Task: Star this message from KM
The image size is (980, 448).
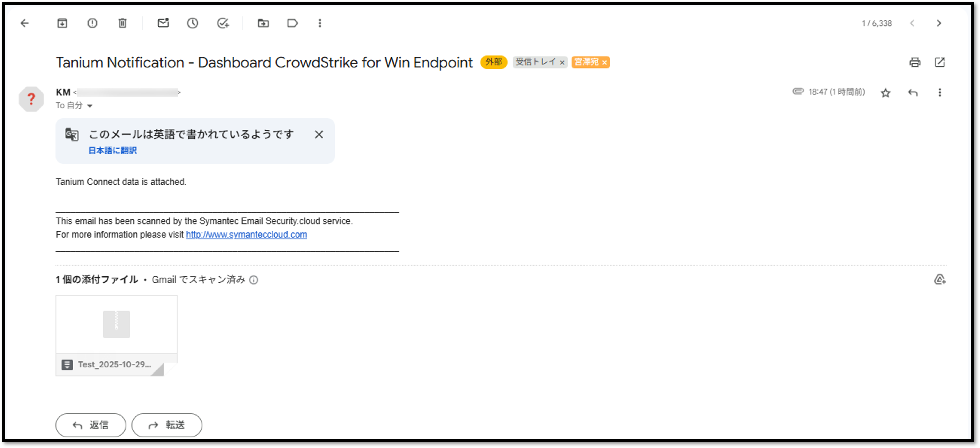Action: click(886, 93)
